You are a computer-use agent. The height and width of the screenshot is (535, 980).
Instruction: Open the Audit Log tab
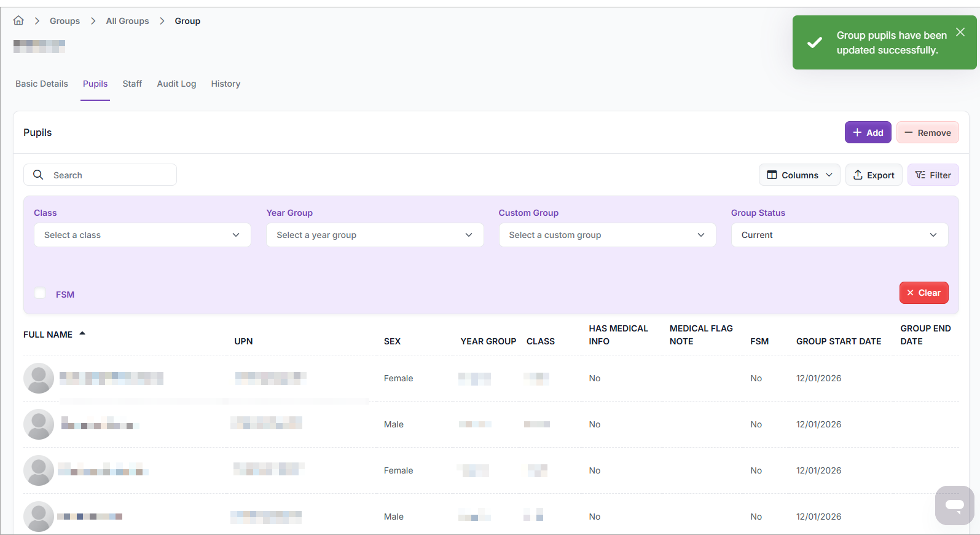click(176, 84)
